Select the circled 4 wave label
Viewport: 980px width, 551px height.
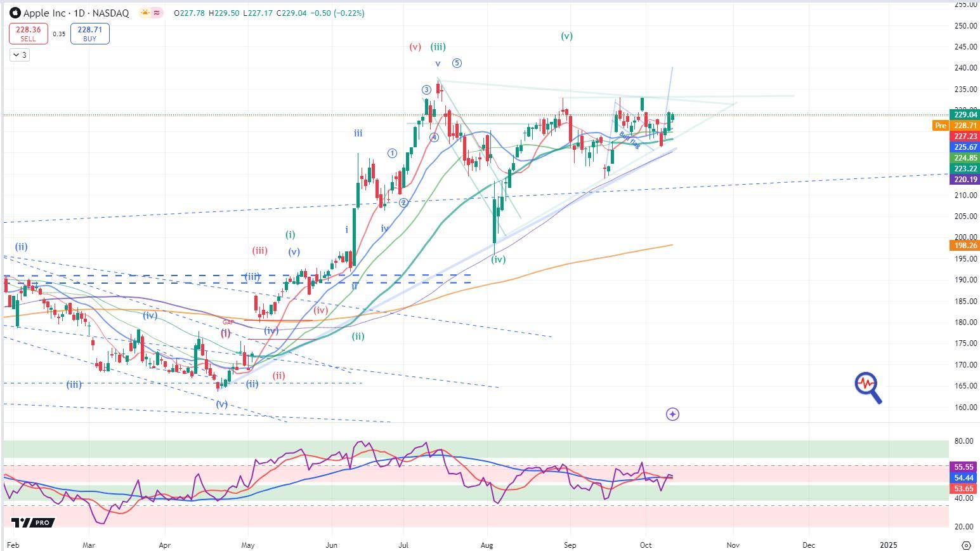pyautogui.click(x=434, y=137)
